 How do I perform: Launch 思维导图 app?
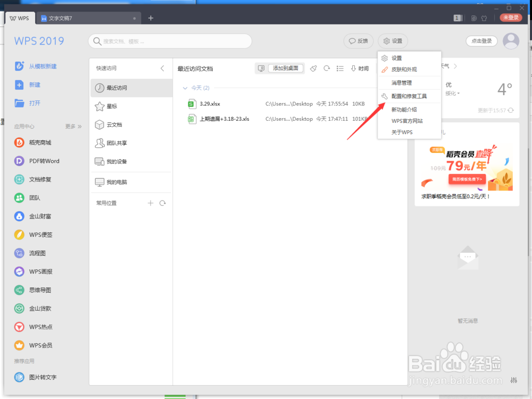[x=32, y=290]
